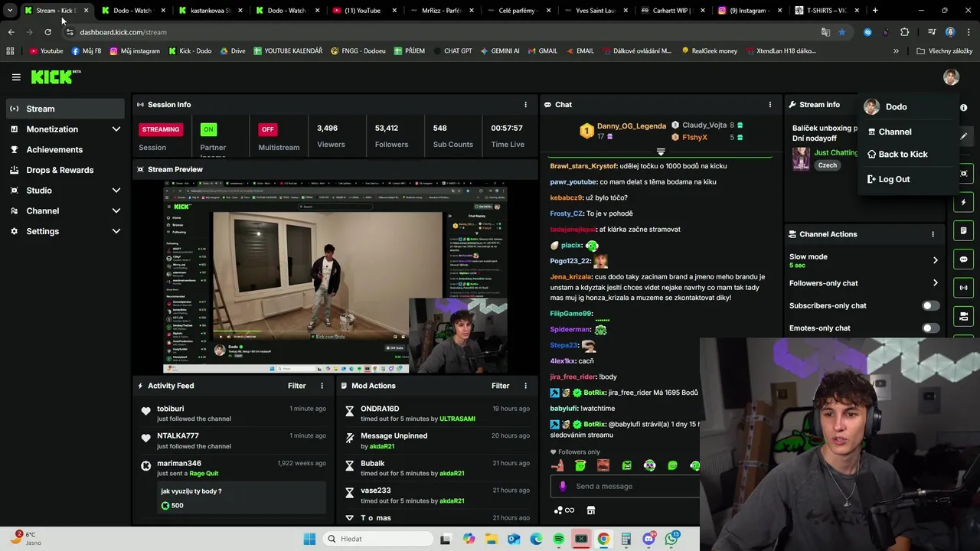Expand the chat leaderboard arrow
980x551 pixels.
pyautogui.click(x=661, y=152)
